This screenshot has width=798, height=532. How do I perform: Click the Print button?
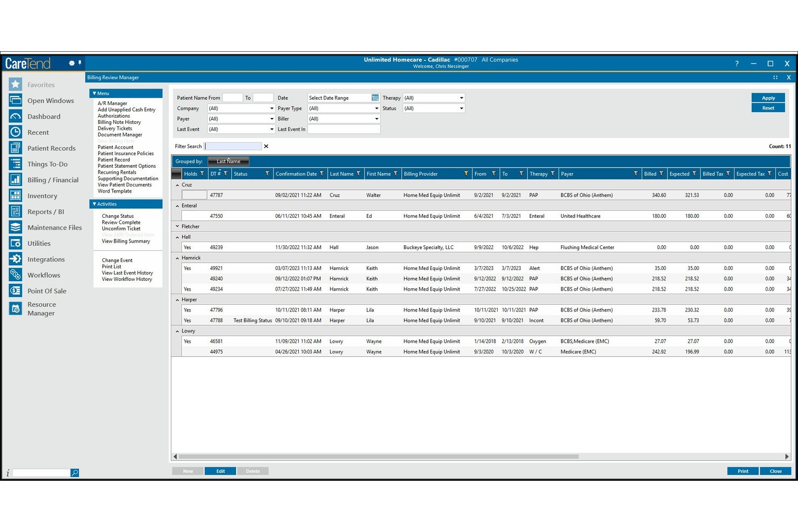click(x=742, y=471)
